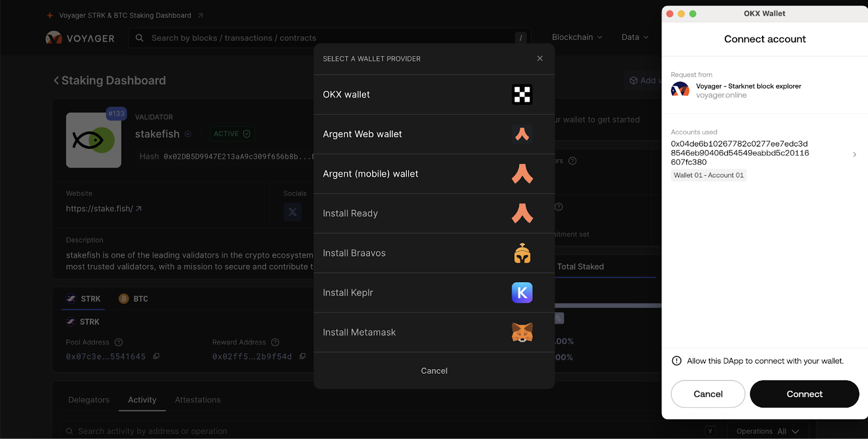
Task: Open the Blockchain dropdown menu
Action: pyautogui.click(x=577, y=37)
